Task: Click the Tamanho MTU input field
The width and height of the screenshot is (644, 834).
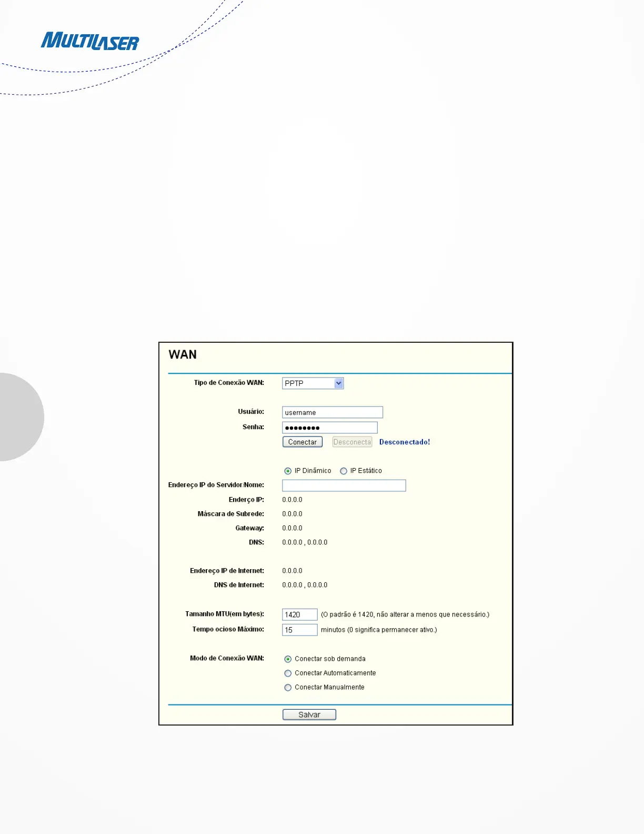Action: click(300, 614)
